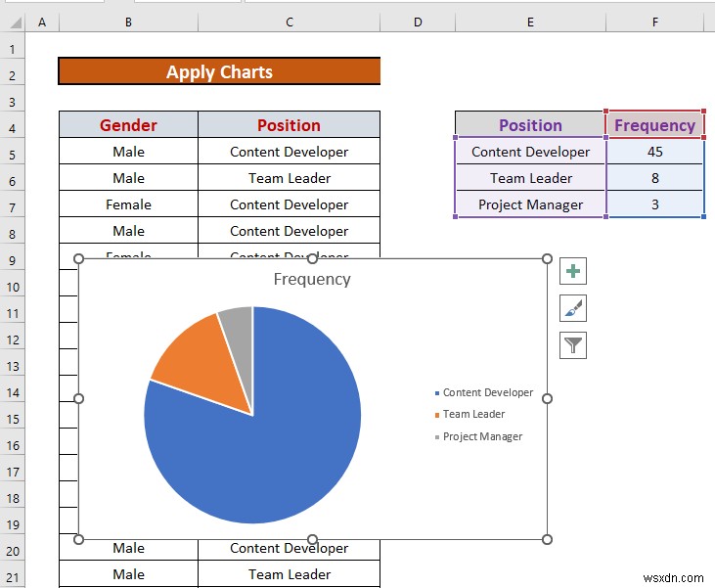Click chart bottom-right resize handle

[x=547, y=540]
